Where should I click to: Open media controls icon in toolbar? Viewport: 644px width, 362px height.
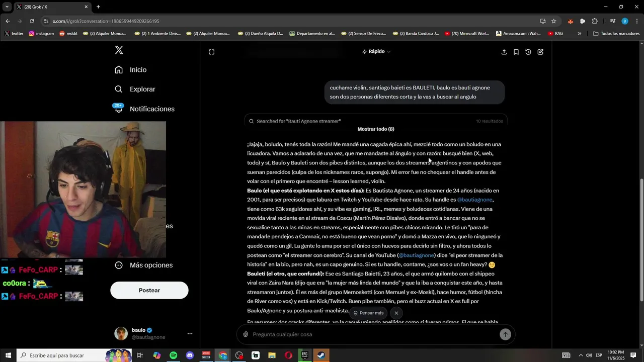(x=612, y=21)
